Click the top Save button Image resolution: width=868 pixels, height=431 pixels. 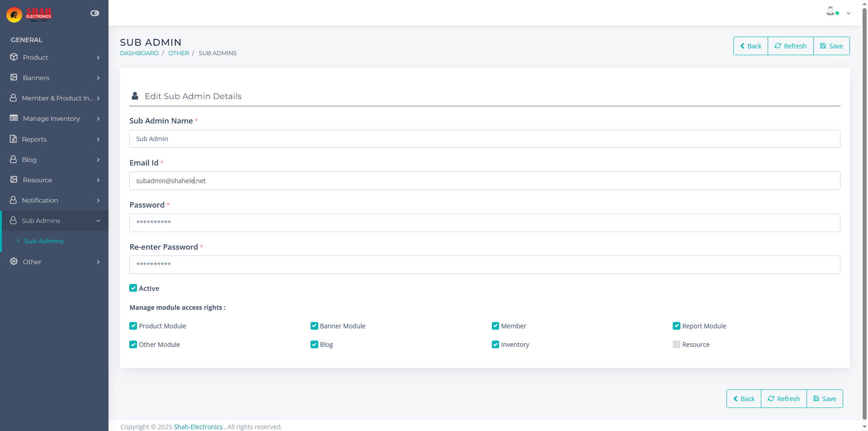[831, 46]
